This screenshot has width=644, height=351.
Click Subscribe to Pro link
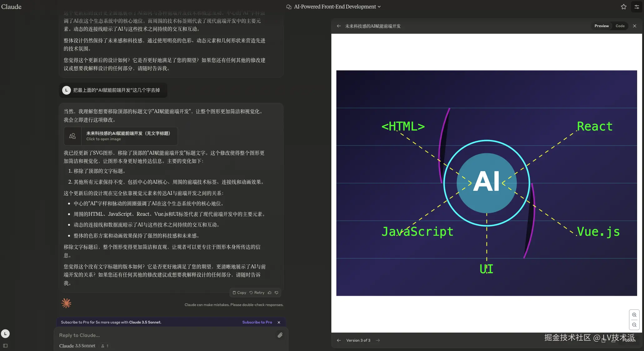point(257,322)
